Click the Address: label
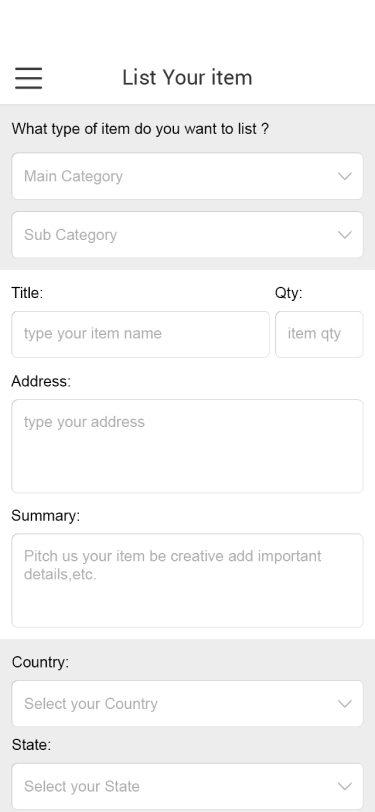Viewport: 375px width, 812px height. [x=41, y=381]
